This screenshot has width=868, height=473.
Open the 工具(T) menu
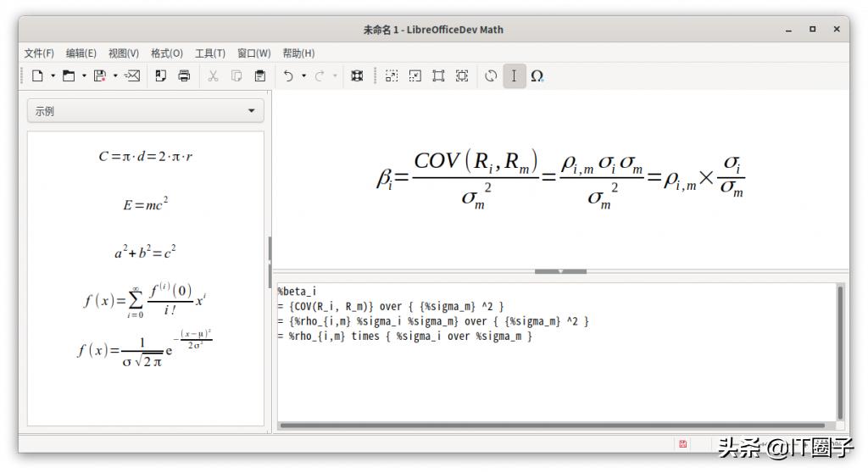(x=210, y=53)
